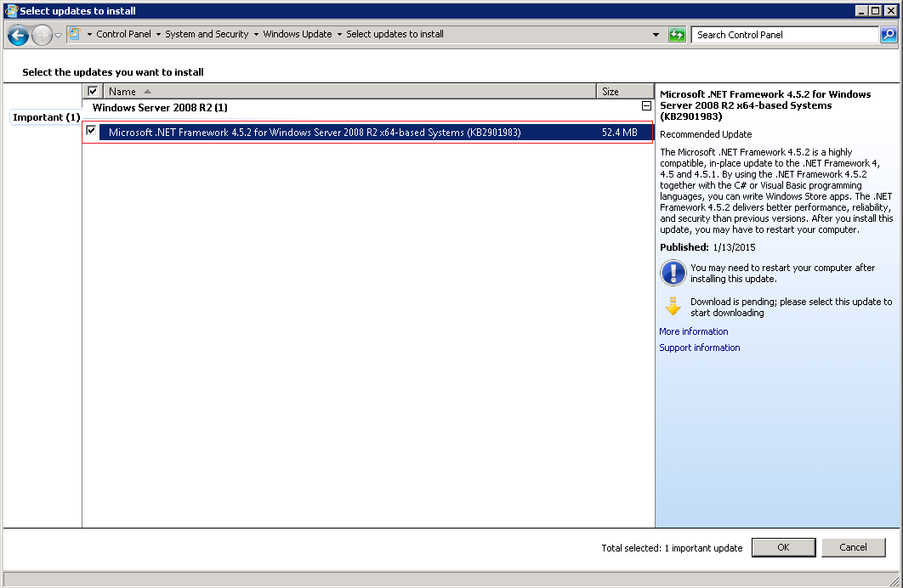This screenshot has width=903, height=588.
Task: Click the yellow download pending arrow icon
Action: (673, 306)
